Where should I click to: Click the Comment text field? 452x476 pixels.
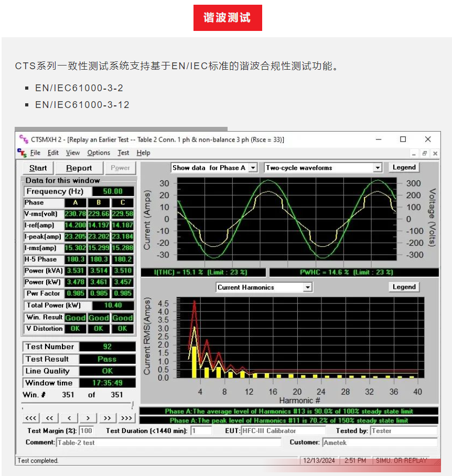168,442
